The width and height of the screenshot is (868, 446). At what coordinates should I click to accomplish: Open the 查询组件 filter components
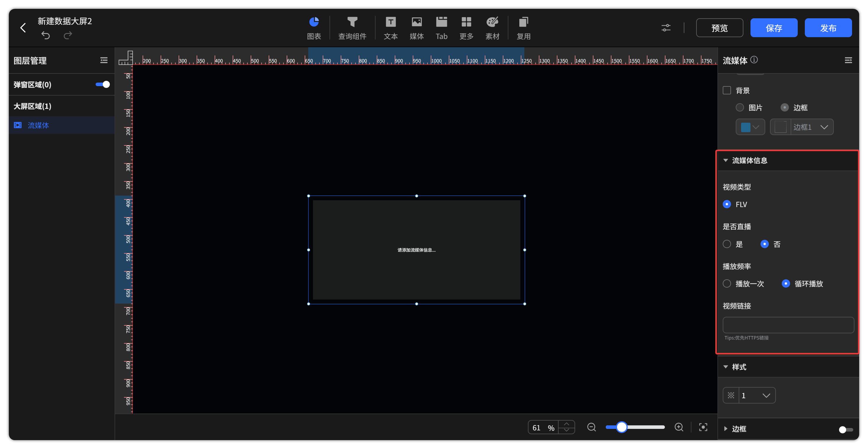click(x=352, y=28)
